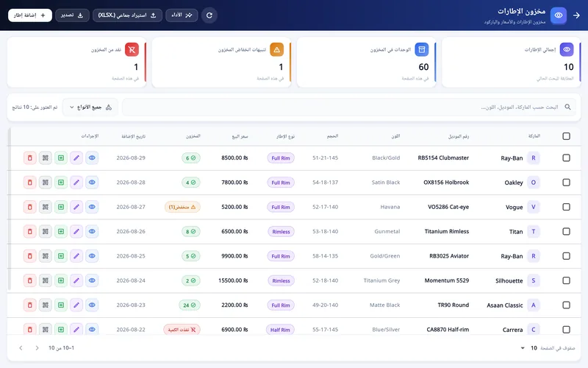
Task: Sort by سعر البيع price column header
Action: coord(240,136)
